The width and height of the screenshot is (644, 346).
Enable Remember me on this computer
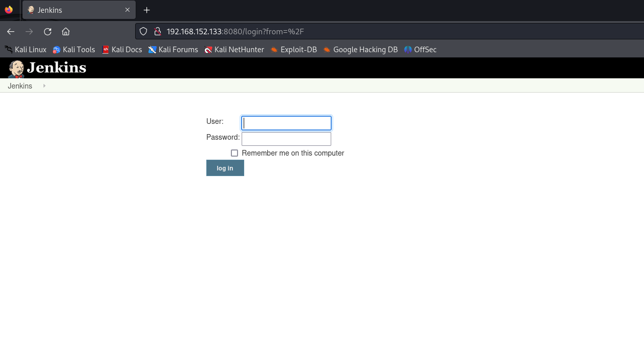[234, 153]
